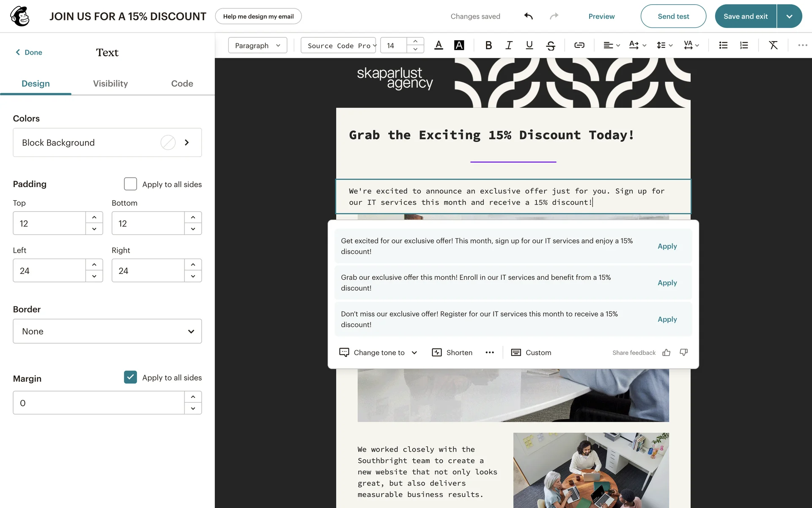
Task: Switch to the Visibility tab
Action: tap(110, 83)
